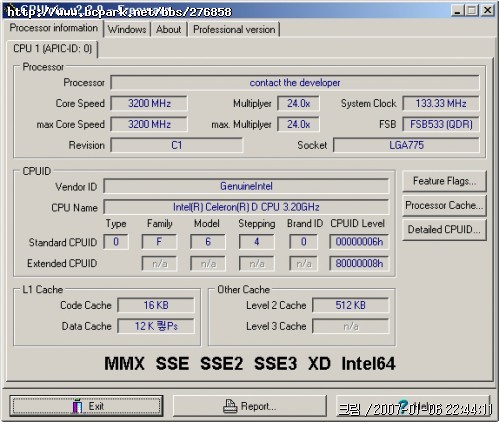Click the Extended CPUID Brand ID n/a field

[303, 263]
